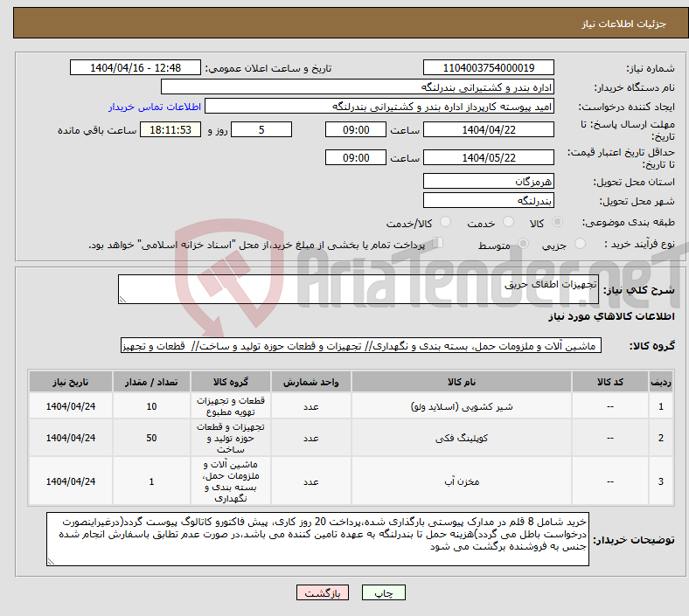Click the گروه کالا column header

231,382
